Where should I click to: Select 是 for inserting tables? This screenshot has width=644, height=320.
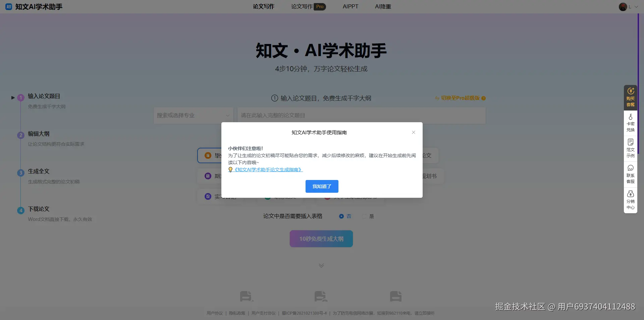coord(364,216)
